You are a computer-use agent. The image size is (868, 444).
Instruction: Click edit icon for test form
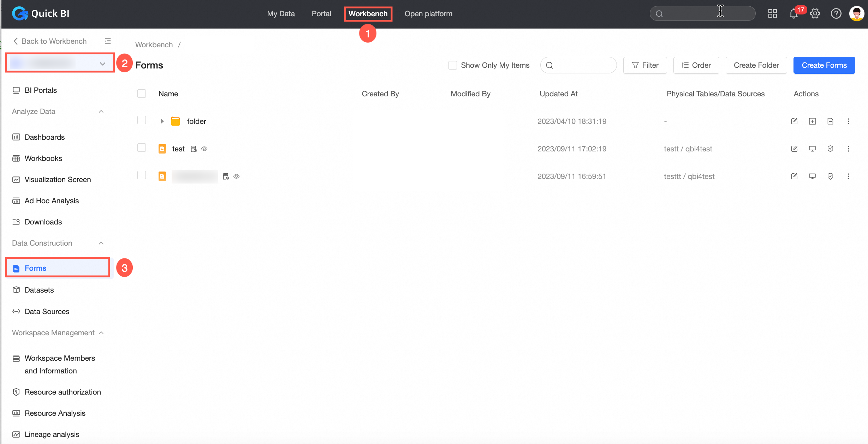click(794, 149)
